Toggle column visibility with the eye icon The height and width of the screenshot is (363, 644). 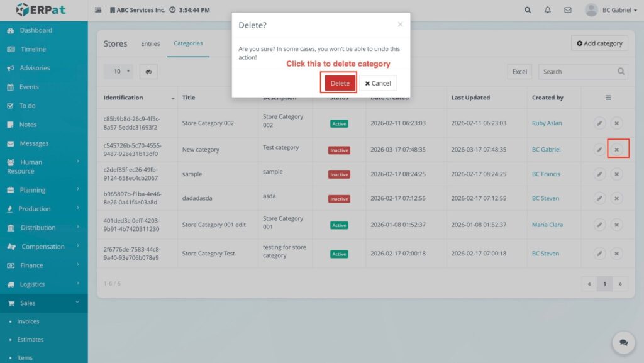pos(148,72)
